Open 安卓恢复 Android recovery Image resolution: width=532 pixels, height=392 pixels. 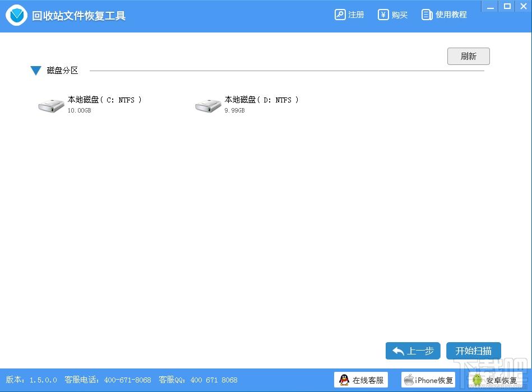click(495, 380)
